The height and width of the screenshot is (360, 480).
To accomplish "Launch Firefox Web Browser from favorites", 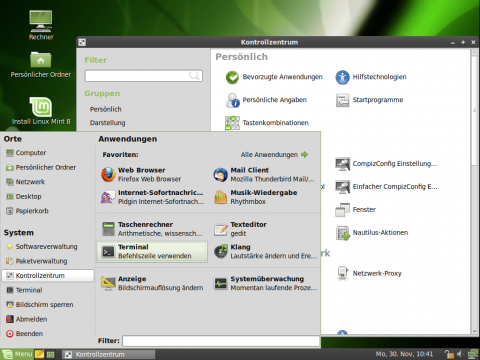I will click(152, 174).
